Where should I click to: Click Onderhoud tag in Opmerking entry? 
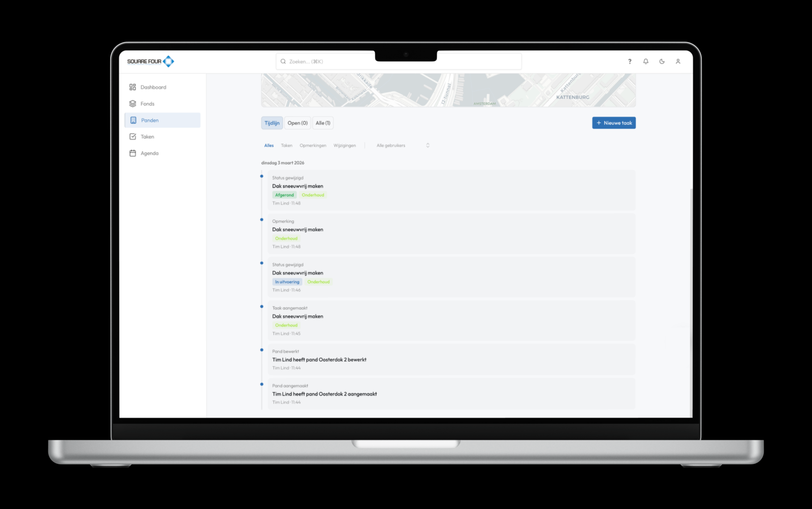286,238
